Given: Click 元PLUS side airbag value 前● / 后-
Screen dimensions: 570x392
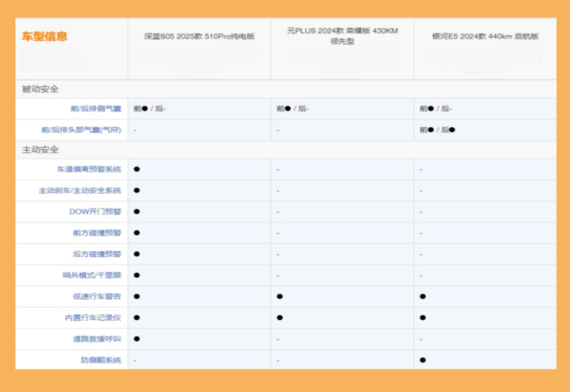Looking at the screenshot, I should point(293,109).
